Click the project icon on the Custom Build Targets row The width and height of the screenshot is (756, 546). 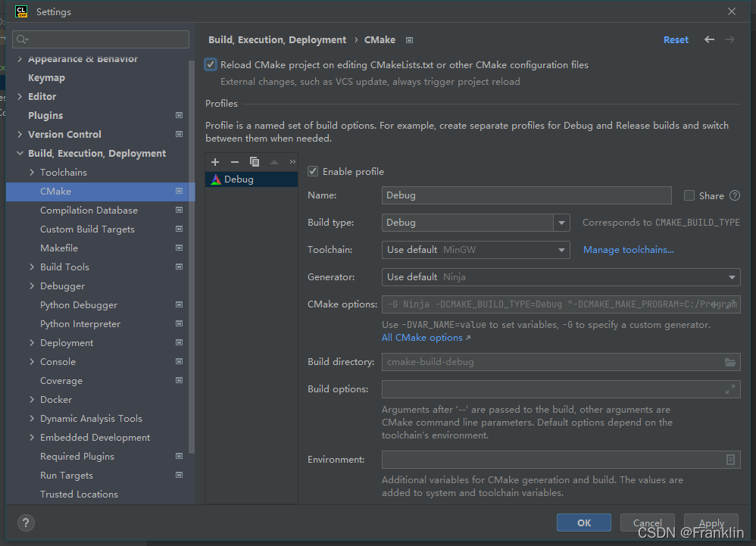179,229
